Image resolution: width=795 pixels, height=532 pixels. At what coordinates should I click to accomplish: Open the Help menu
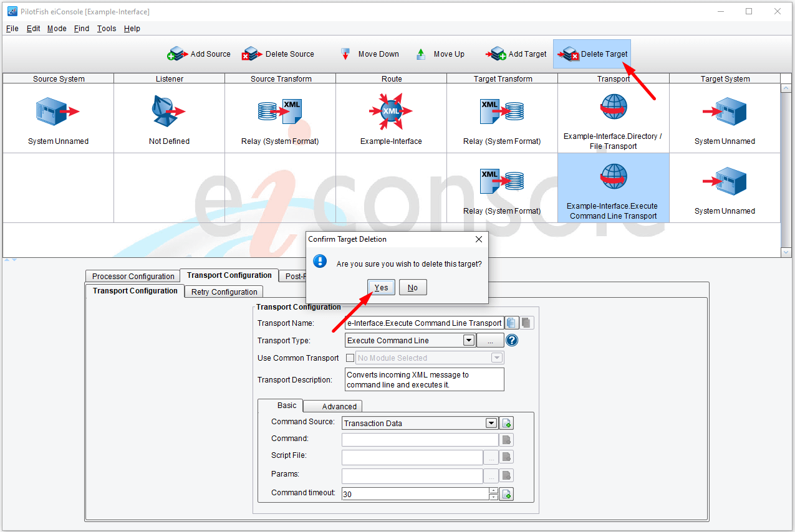coord(132,29)
